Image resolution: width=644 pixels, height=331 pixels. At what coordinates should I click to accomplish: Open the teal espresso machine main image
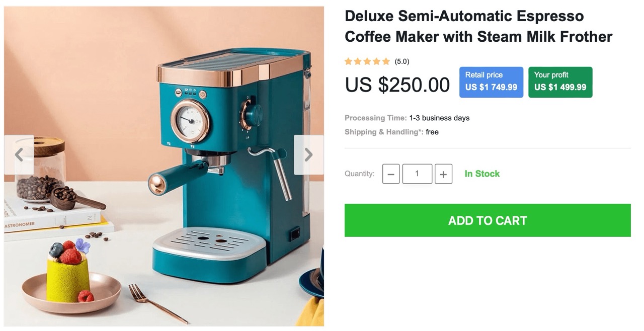pyautogui.click(x=164, y=167)
